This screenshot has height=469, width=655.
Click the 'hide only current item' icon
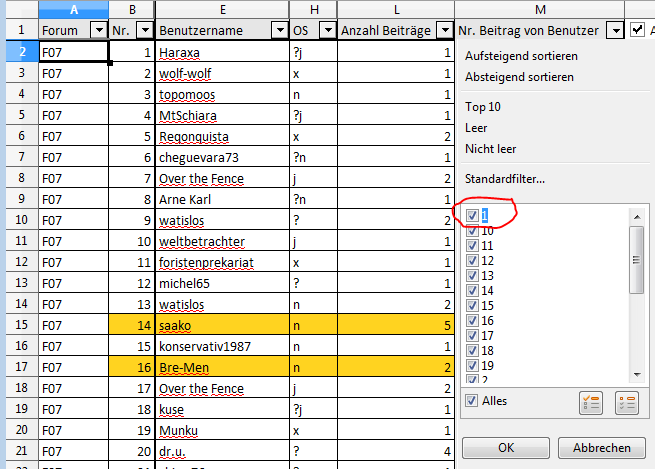(626, 403)
